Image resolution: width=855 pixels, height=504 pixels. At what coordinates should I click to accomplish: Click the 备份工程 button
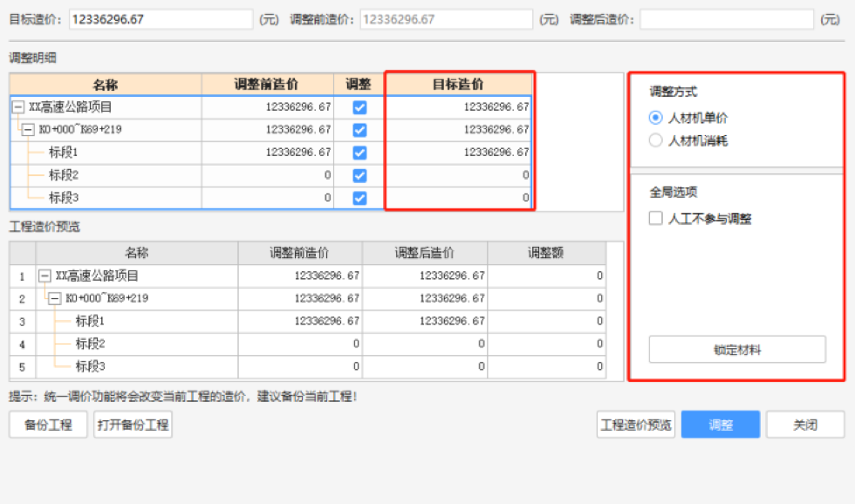pos(48,426)
